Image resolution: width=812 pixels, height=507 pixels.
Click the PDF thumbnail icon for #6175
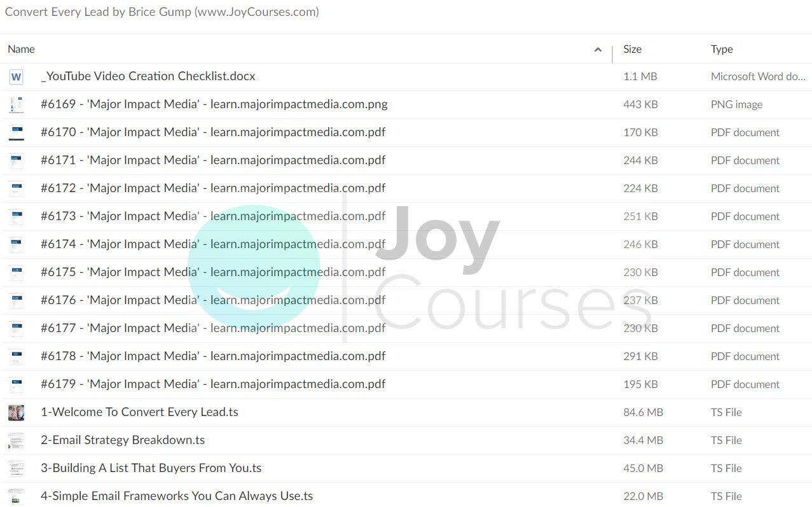click(16, 273)
